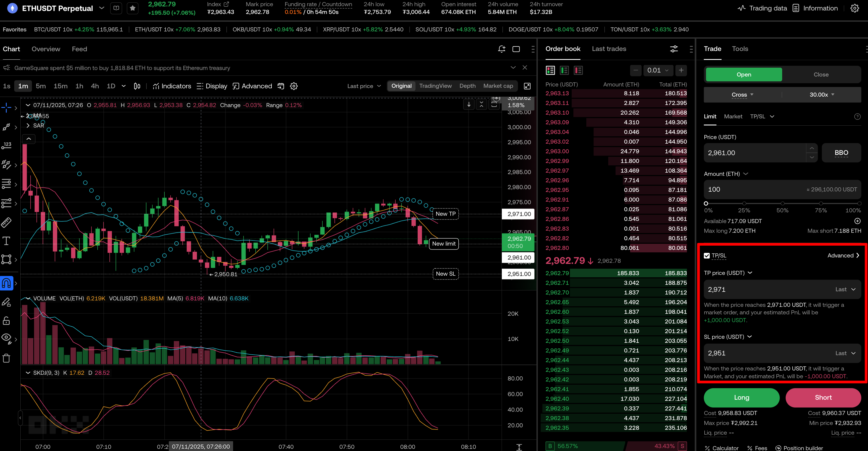The image size is (868, 451).
Task: Open chart settings gear icon
Action: coord(294,86)
